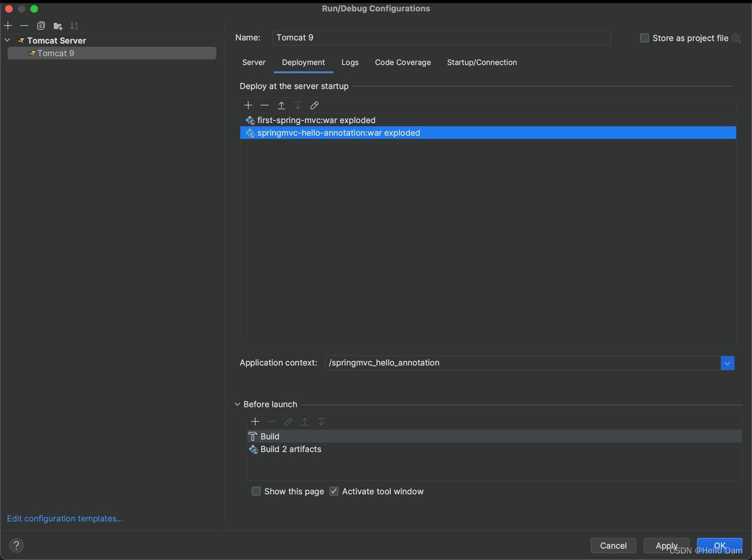Click Build 2 artifacts icon
Image resolution: width=752 pixels, height=560 pixels.
pos(253,449)
